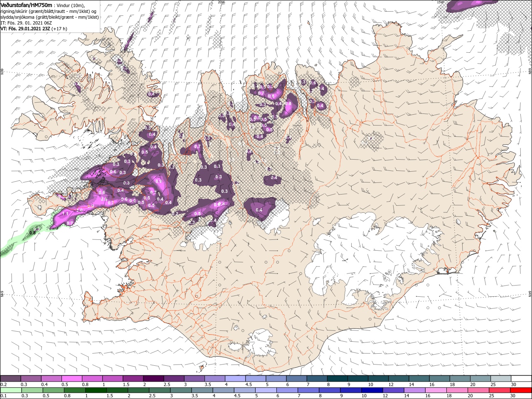Pick the lower-row blue swatch at 8
532x399 pixels.
coord(329,390)
